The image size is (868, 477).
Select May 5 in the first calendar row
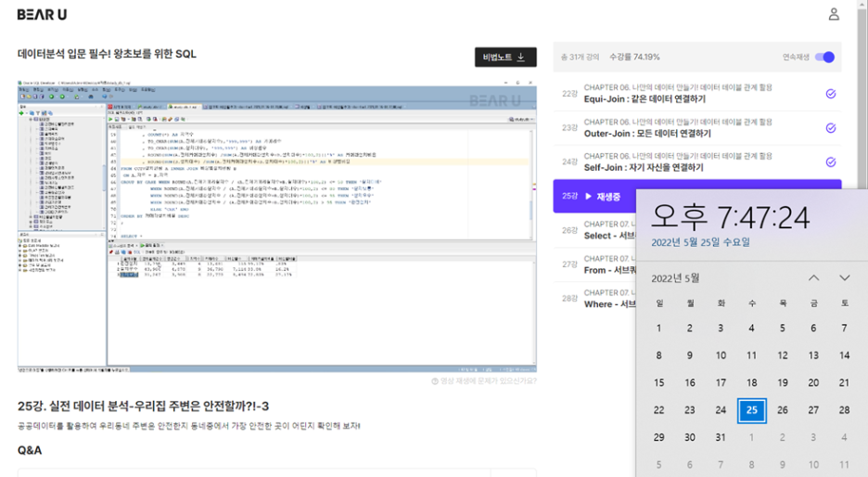783,328
